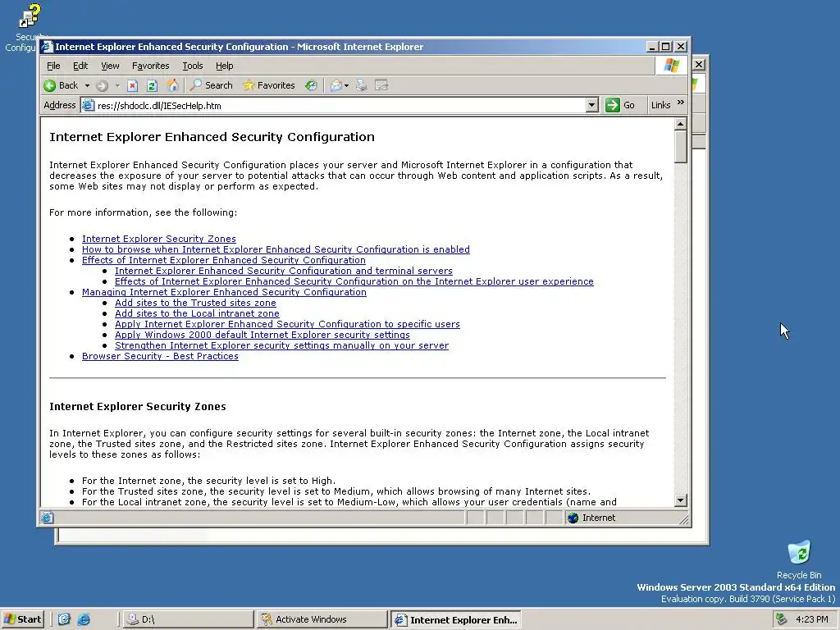Image resolution: width=840 pixels, height=630 pixels.
Task: Click the page scrollbar up arrow
Action: (x=680, y=125)
